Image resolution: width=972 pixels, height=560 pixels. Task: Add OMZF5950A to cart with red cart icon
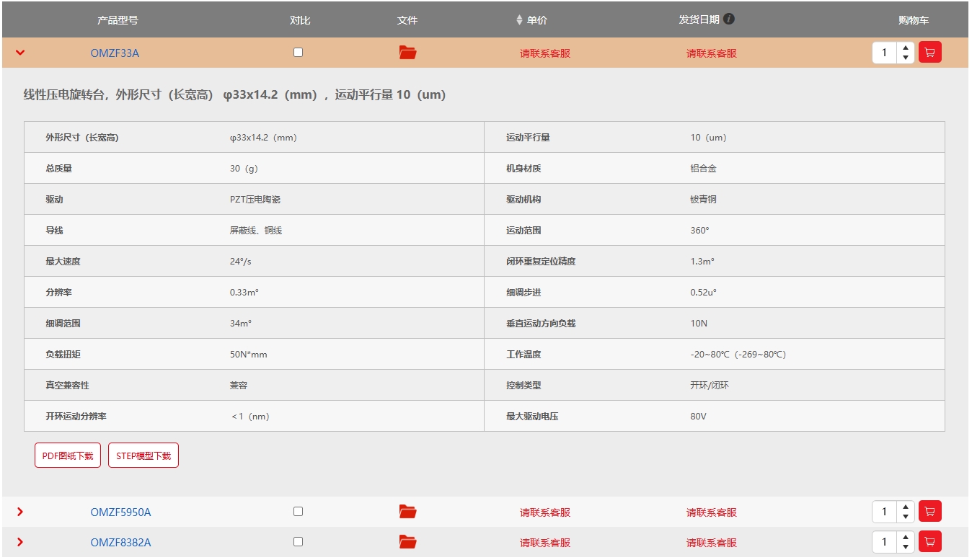tap(929, 512)
